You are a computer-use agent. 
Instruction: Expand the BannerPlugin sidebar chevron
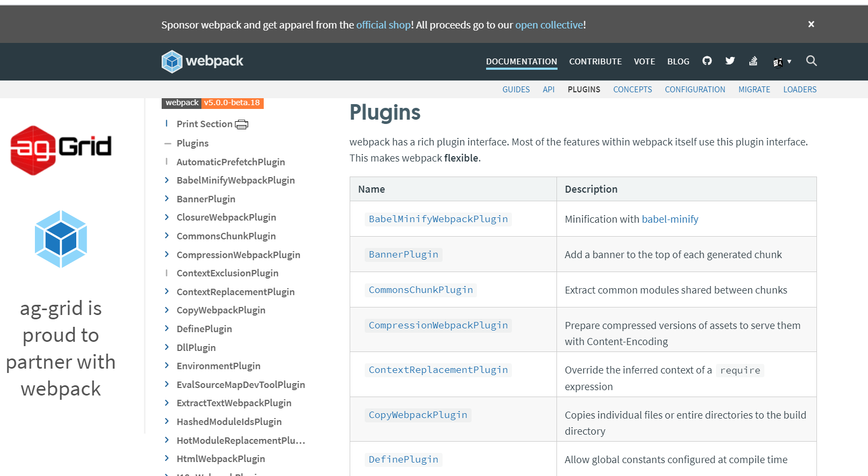click(x=167, y=199)
